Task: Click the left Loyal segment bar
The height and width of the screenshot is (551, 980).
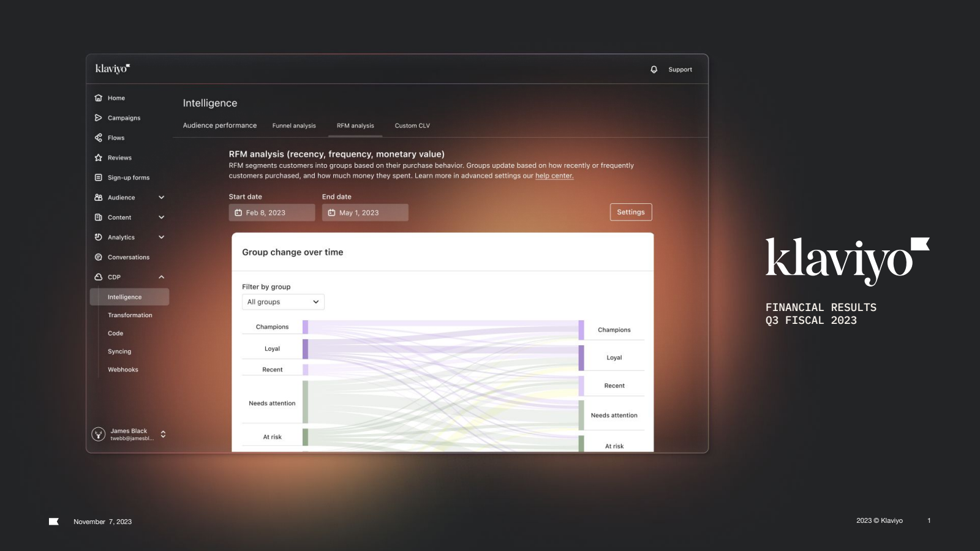Action: click(x=305, y=349)
